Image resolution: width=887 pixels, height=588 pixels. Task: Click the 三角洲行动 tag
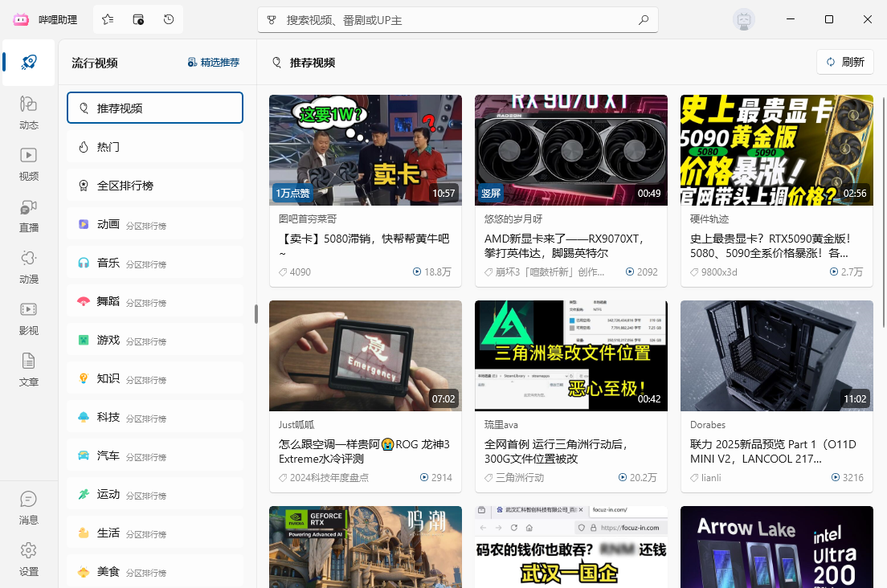[514, 478]
